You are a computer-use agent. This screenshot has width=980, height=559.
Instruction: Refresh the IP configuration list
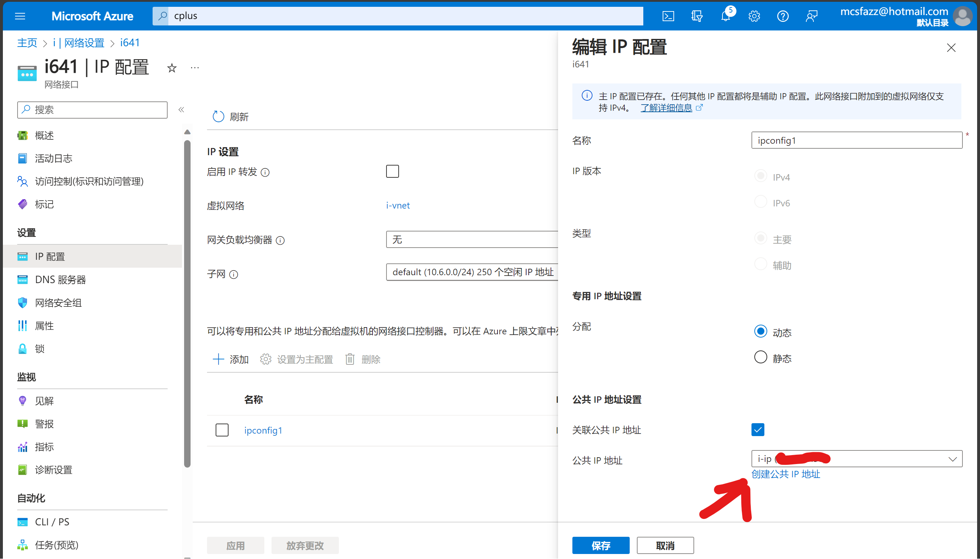point(231,117)
